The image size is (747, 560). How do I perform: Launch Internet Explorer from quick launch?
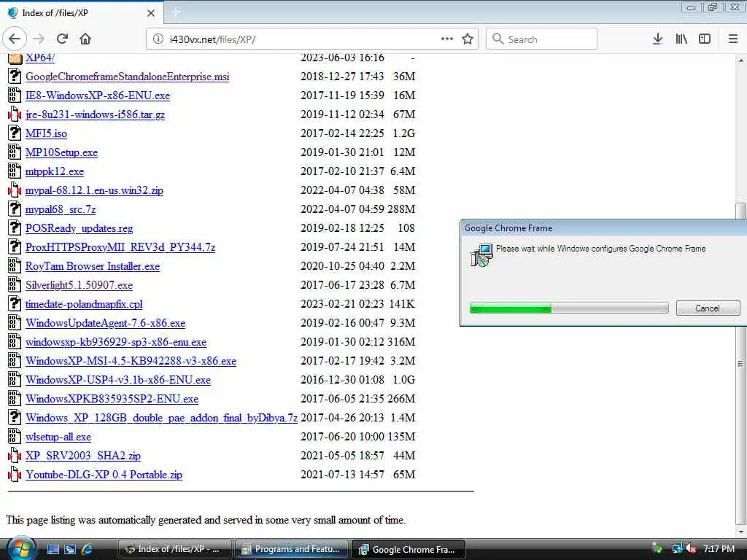click(x=88, y=549)
